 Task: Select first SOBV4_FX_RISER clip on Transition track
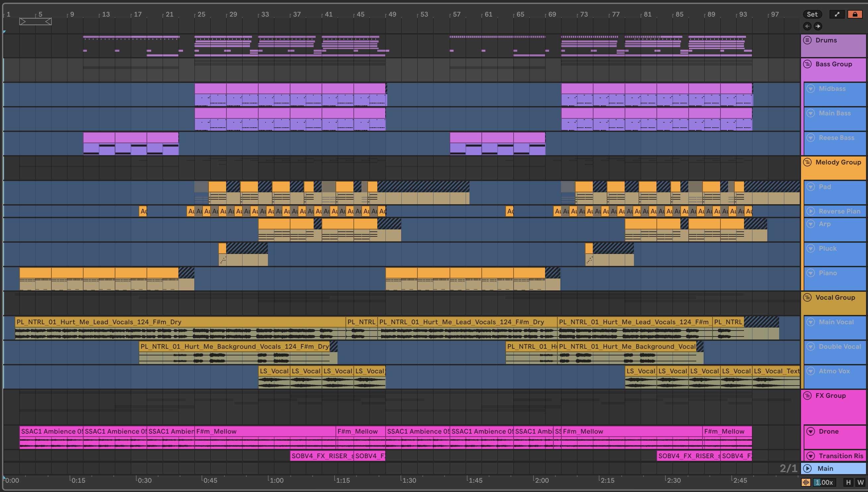pos(322,456)
